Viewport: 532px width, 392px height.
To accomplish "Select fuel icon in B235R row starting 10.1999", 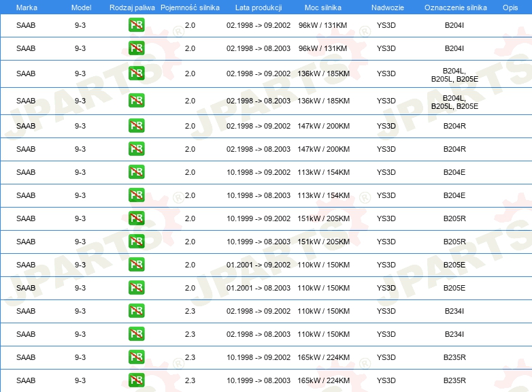I will tap(136, 380).
